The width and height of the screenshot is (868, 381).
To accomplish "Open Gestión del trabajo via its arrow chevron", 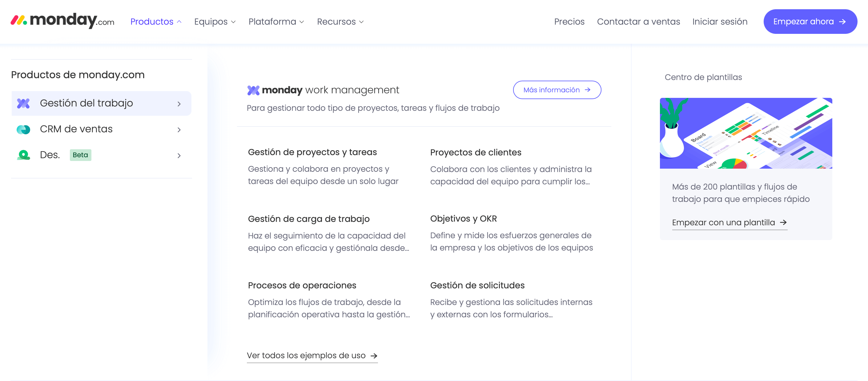I will 179,104.
